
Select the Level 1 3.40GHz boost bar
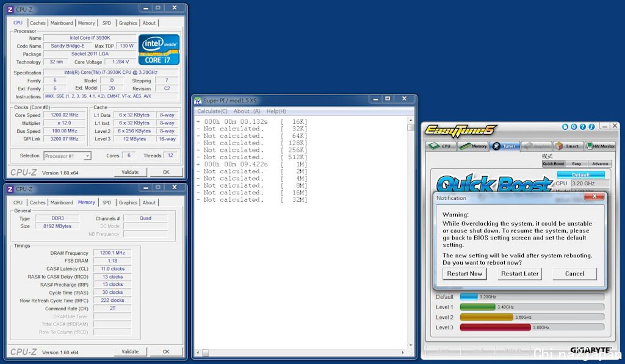(x=532, y=307)
